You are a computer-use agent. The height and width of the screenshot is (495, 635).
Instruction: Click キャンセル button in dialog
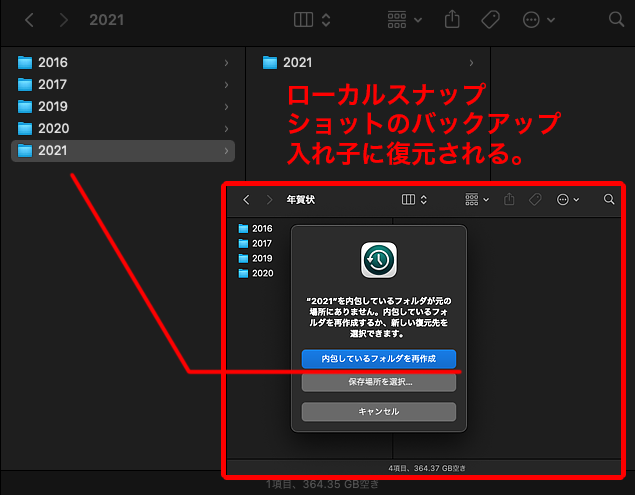pos(379,412)
